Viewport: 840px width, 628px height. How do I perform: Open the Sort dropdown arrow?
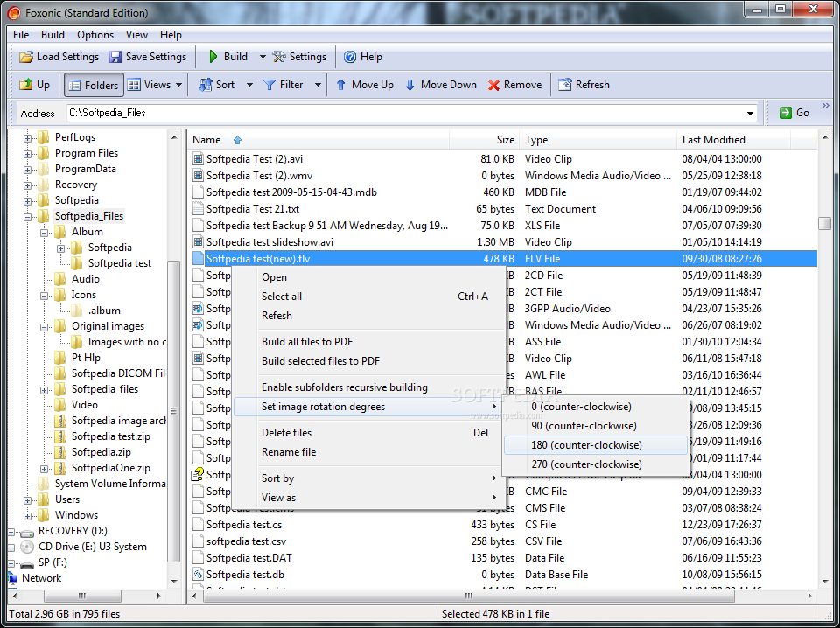click(249, 85)
